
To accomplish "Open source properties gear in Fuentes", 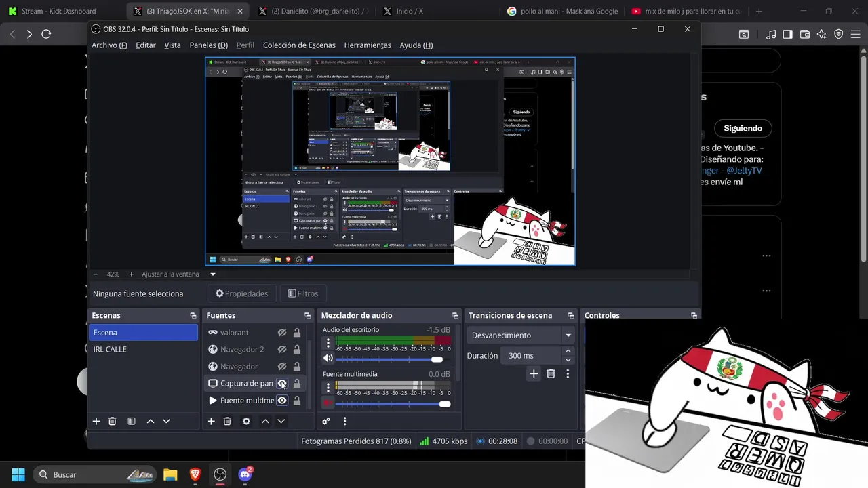I will (246, 421).
